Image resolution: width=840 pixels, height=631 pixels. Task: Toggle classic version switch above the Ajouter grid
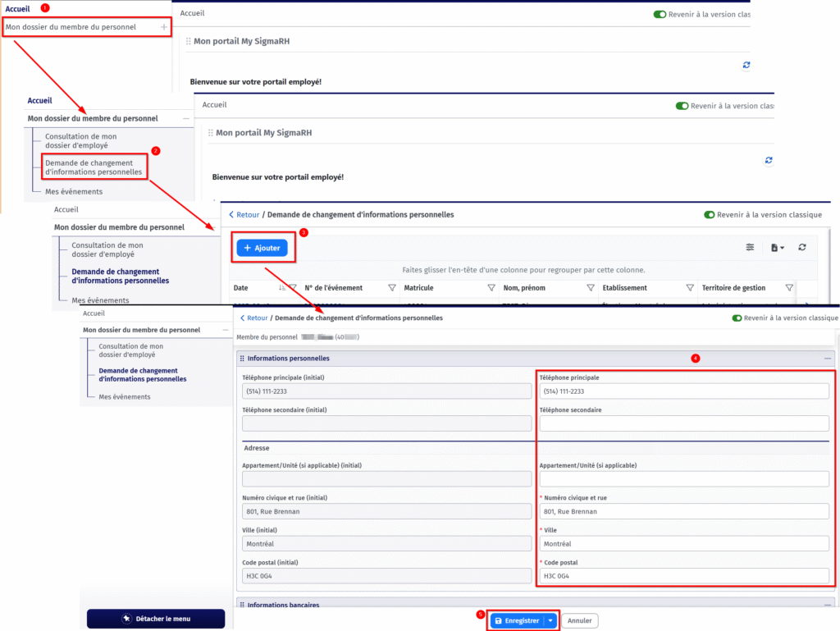pyautogui.click(x=710, y=215)
